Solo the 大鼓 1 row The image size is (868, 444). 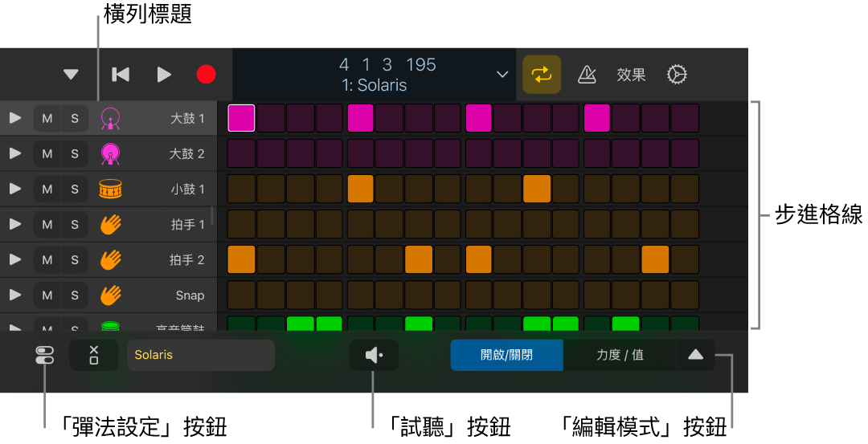click(x=75, y=118)
